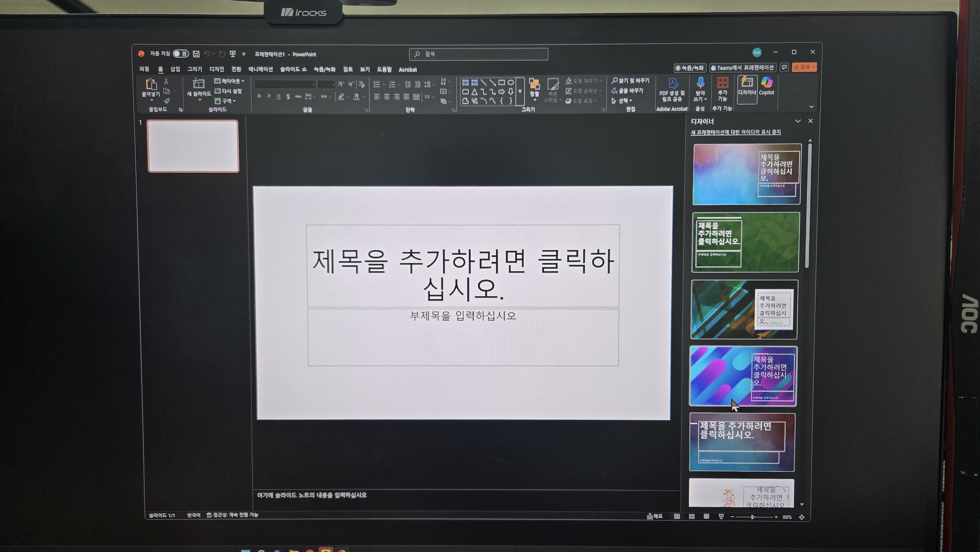Click the Redo icon in the title bar

pos(222,54)
